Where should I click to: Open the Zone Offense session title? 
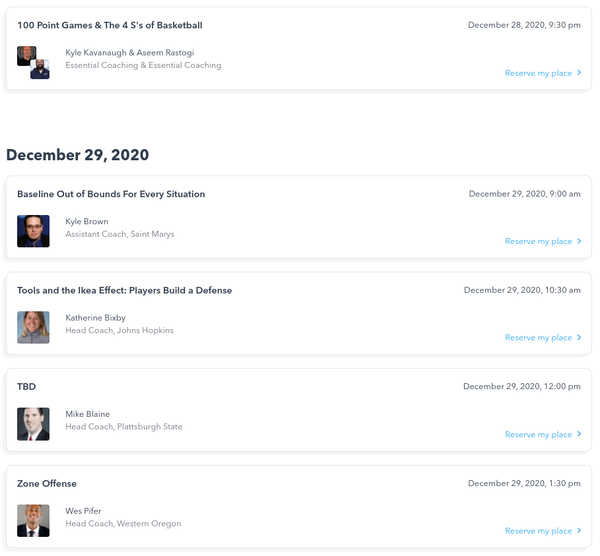[x=47, y=484]
